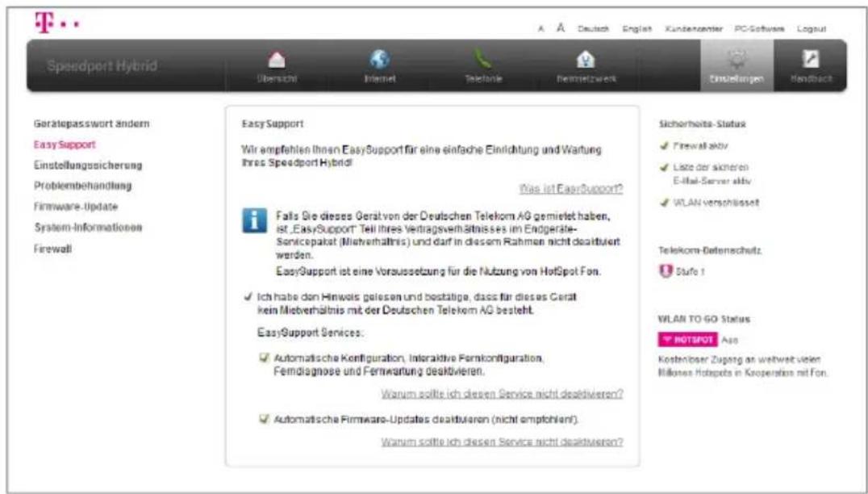Click the blue info icon
This screenshot has width=868, height=494.
click(255, 221)
